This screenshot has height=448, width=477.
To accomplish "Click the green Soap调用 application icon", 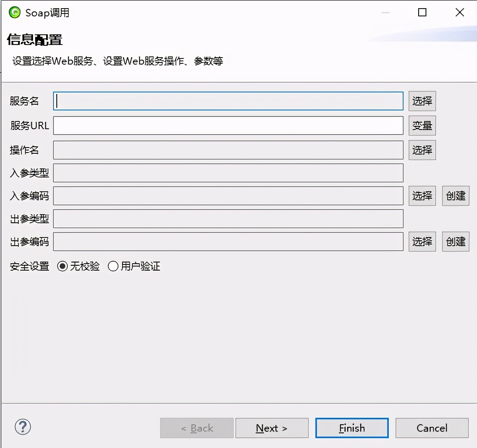I will (x=14, y=12).
